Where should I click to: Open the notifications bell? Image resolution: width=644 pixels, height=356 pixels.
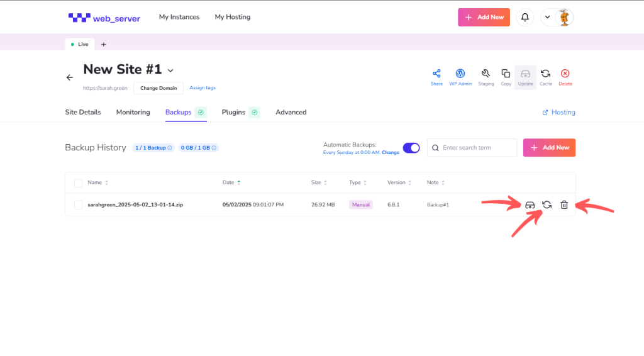[x=525, y=17]
